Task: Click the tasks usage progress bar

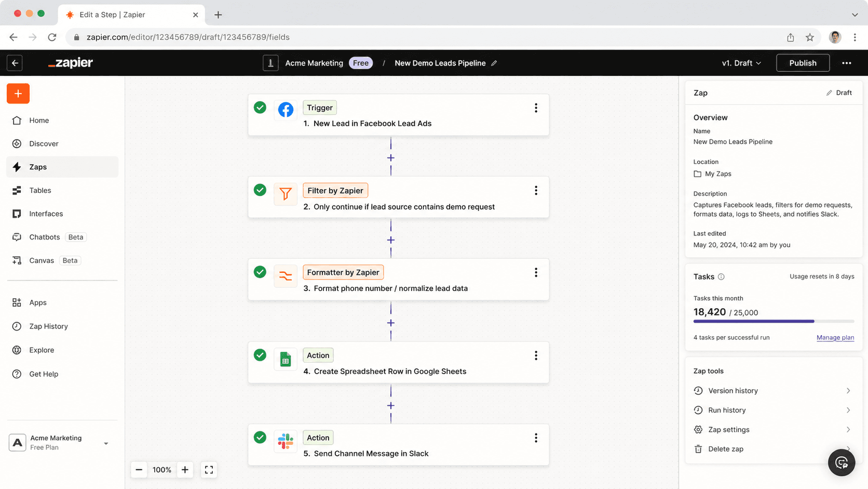Action: pos(774,321)
